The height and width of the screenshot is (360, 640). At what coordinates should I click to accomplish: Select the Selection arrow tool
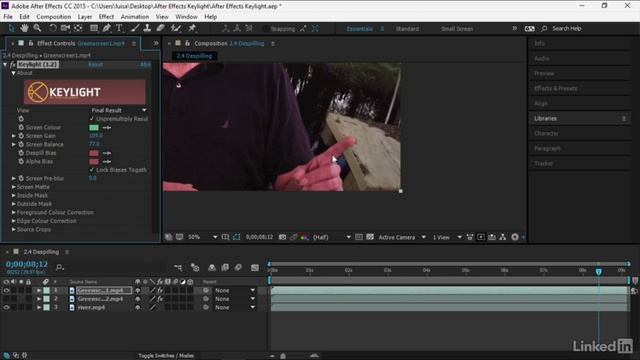11,28
